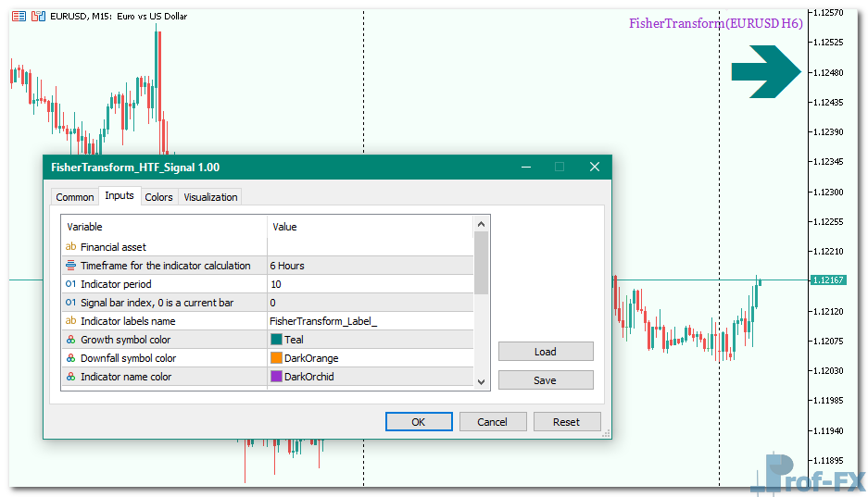Click the string icon beside Indicator labels name
This screenshot has width=868, height=497.
tap(70, 321)
